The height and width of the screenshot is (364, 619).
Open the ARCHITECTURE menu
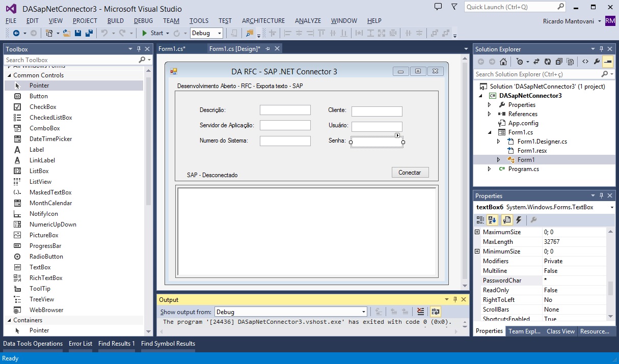click(x=263, y=21)
